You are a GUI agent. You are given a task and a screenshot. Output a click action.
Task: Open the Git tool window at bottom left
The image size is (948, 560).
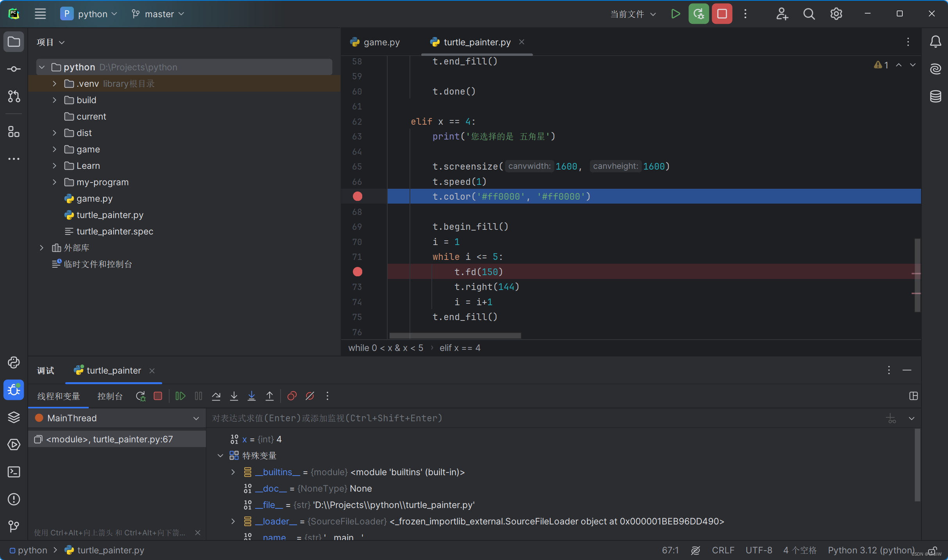pyautogui.click(x=14, y=526)
